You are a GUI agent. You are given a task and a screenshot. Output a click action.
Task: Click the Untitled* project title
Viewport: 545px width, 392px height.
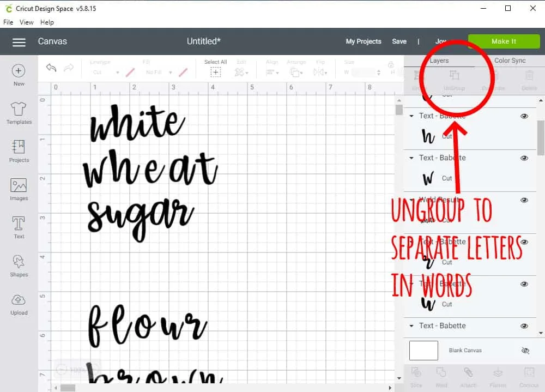204,41
